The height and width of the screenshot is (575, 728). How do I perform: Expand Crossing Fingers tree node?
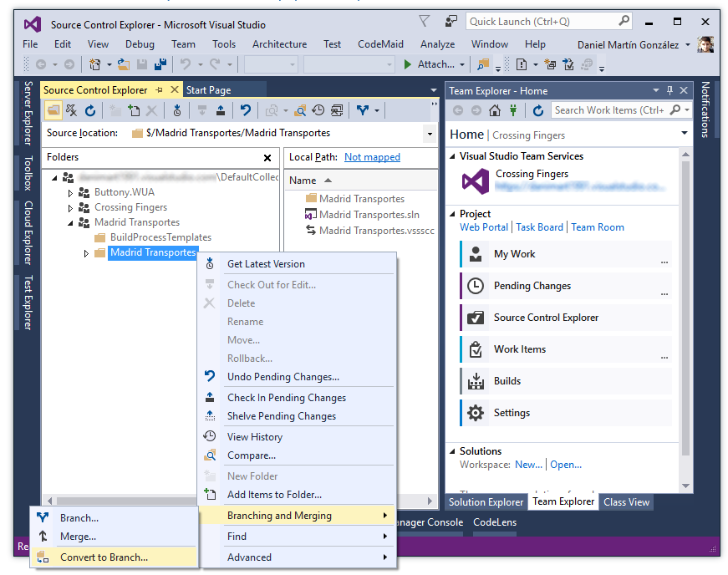click(x=70, y=208)
